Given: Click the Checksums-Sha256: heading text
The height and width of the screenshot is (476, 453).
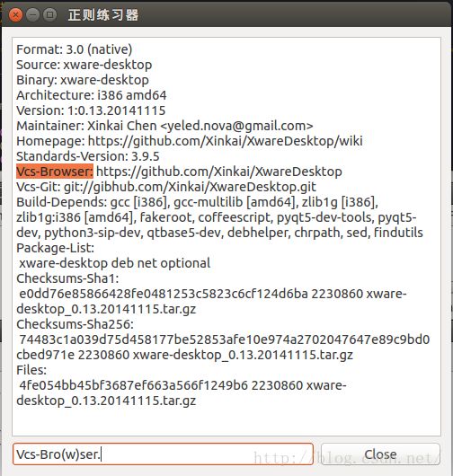Looking at the screenshot, I should click(x=75, y=324).
